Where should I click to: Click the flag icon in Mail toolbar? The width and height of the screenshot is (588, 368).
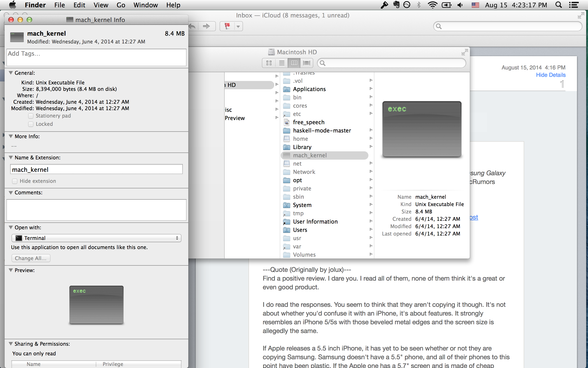(227, 26)
